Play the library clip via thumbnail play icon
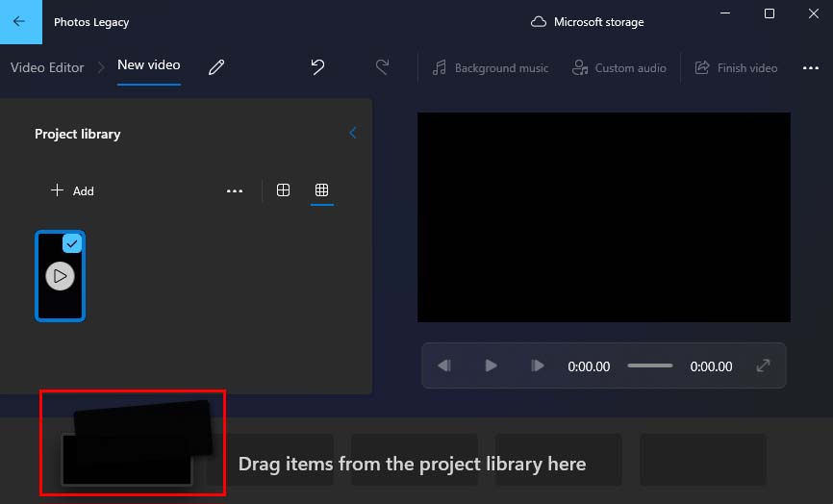 click(60, 276)
